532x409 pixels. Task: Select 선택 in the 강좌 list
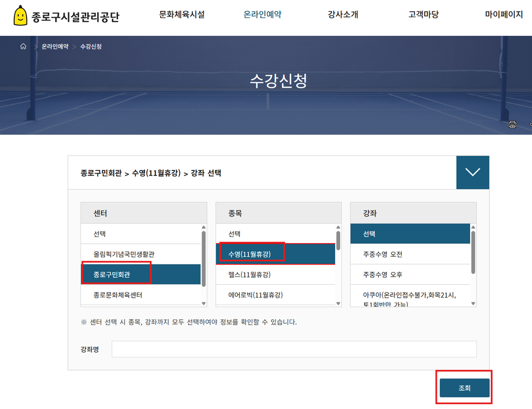[x=410, y=234]
